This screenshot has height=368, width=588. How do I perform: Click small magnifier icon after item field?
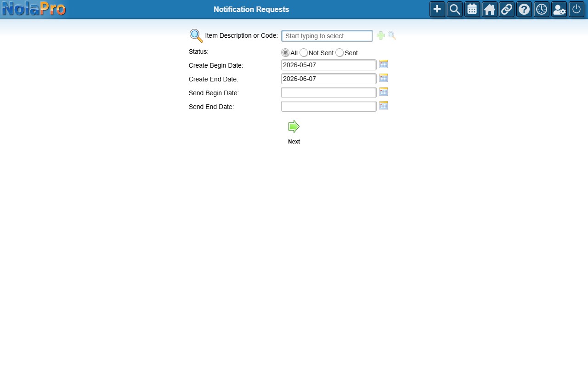pos(392,35)
